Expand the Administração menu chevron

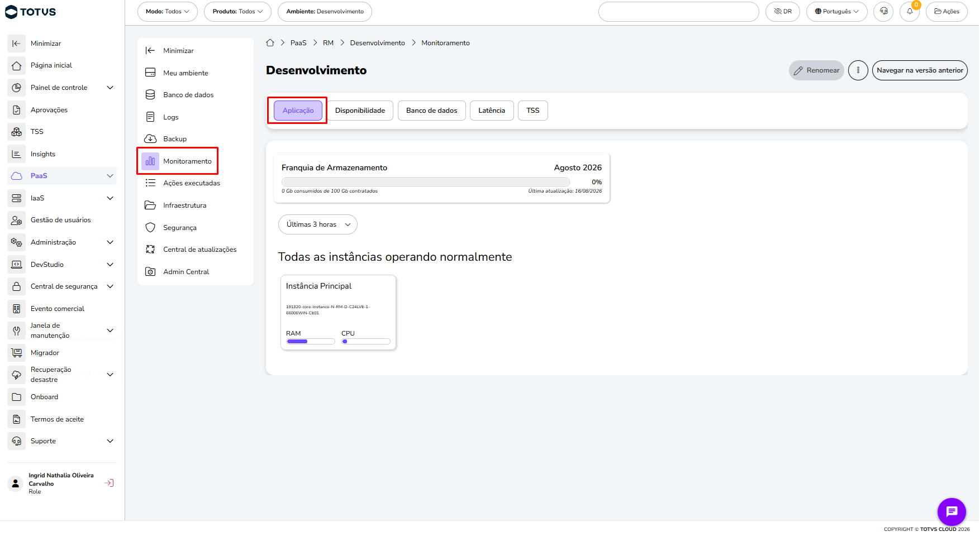110,242
